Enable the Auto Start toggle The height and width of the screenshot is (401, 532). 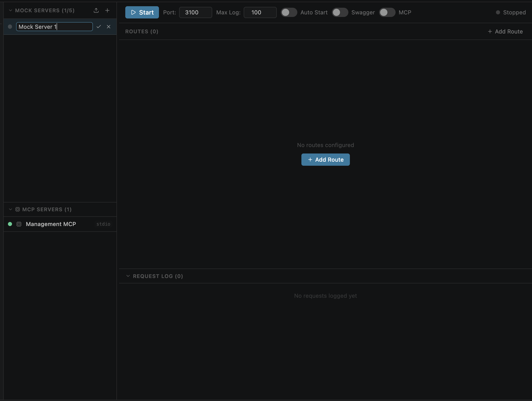click(x=289, y=12)
